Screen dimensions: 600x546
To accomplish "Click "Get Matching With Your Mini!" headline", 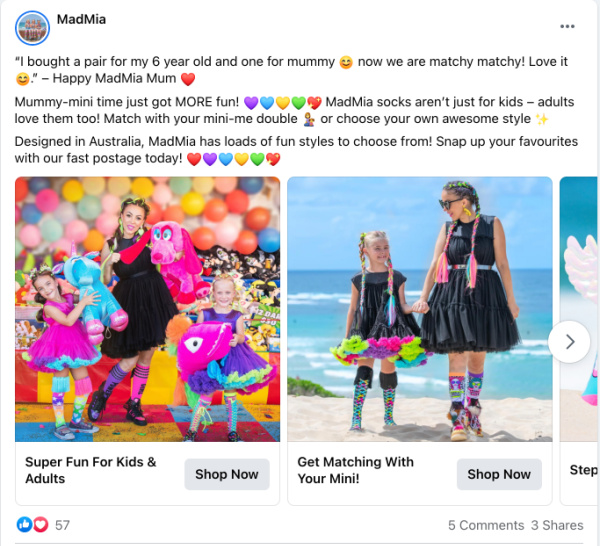I will click(354, 470).
